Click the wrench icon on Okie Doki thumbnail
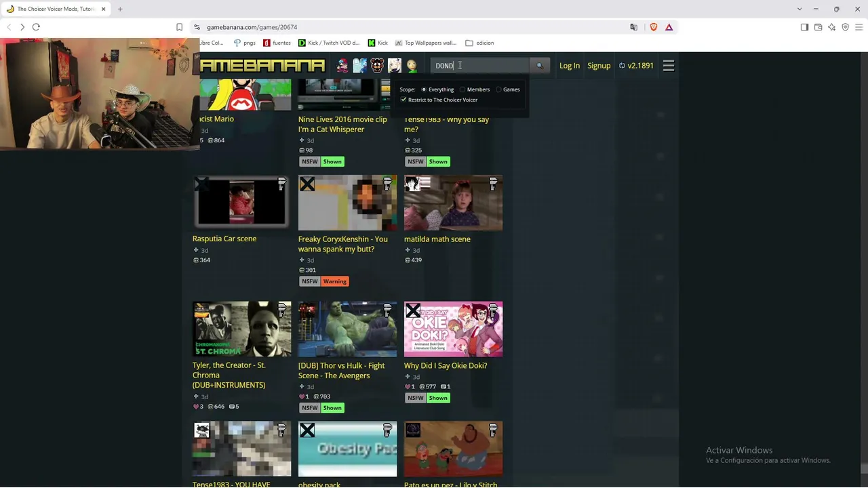The image size is (868, 488). click(x=493, y=310)
